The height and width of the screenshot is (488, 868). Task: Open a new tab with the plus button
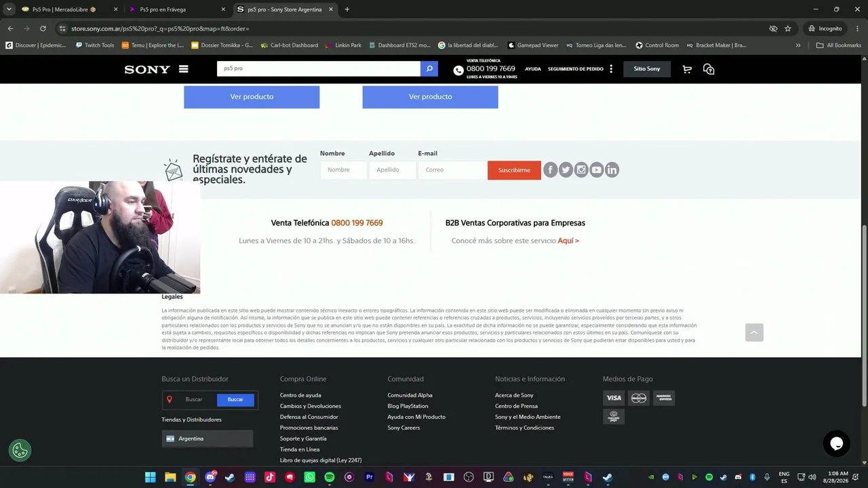tap(347, 9)
